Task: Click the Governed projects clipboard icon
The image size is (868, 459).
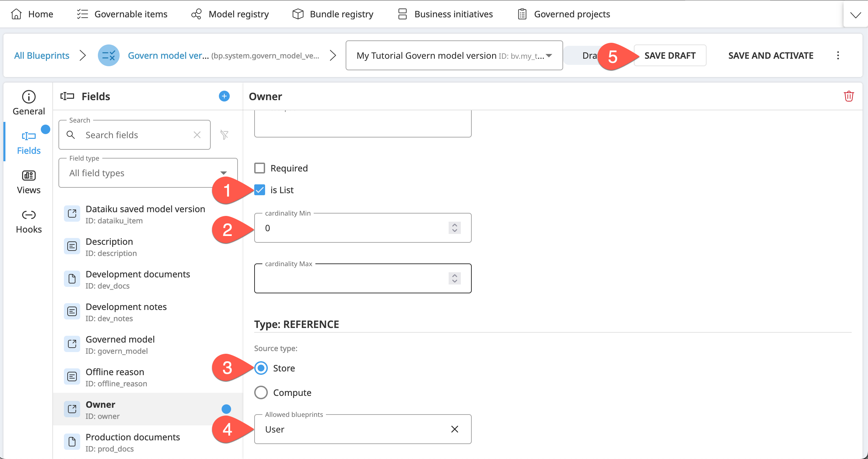Action: [x=522, y=14]
